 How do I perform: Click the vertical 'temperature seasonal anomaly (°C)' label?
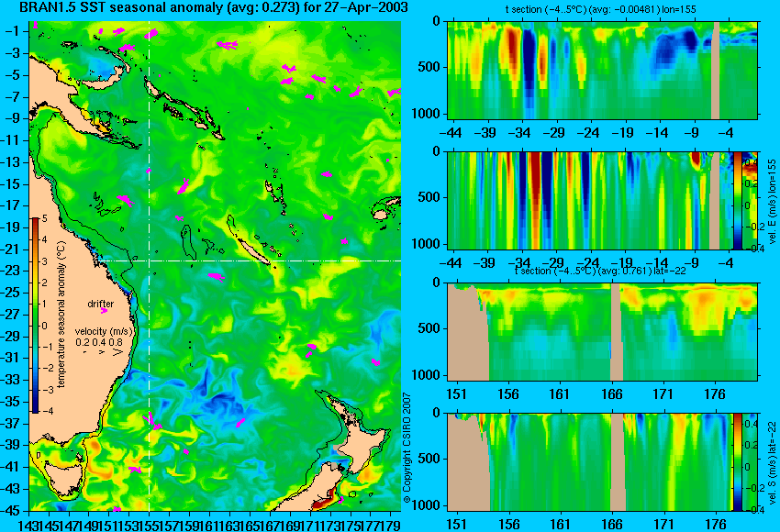[x=61, y=315]
